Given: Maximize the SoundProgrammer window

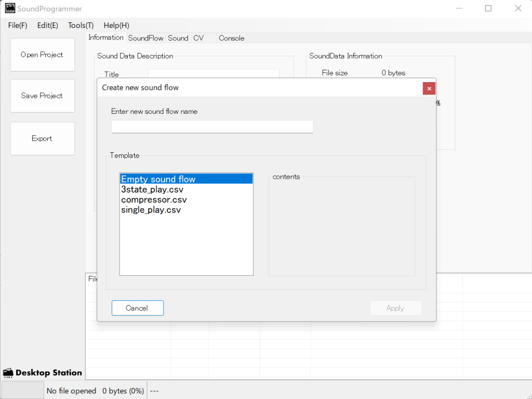Looking at the screenshot, I should tap(488, 8).
